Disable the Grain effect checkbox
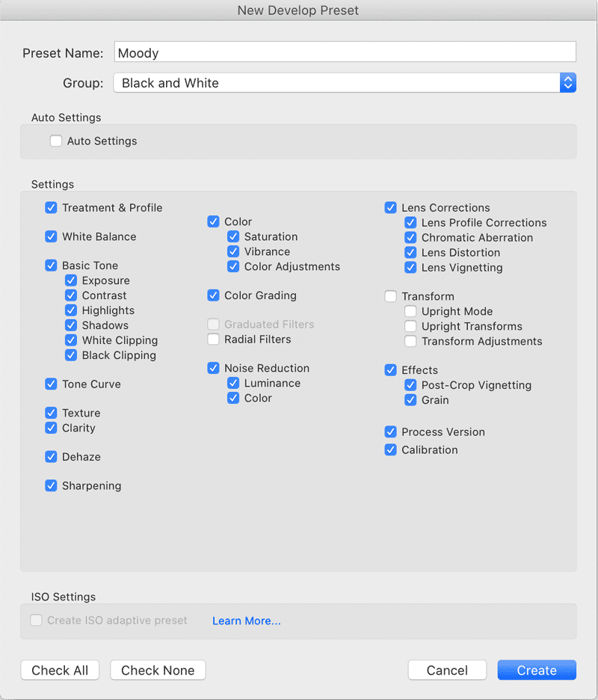This screenshot has width=598, height=700. (x=410, y=400)
